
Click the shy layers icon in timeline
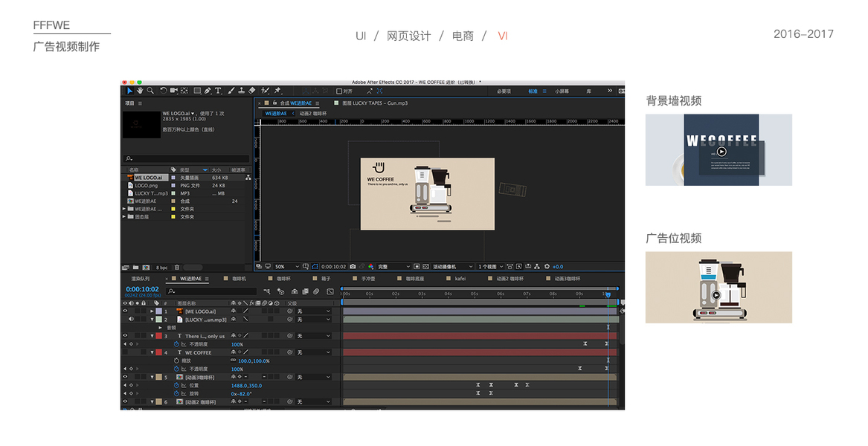[x=295, y=291]
